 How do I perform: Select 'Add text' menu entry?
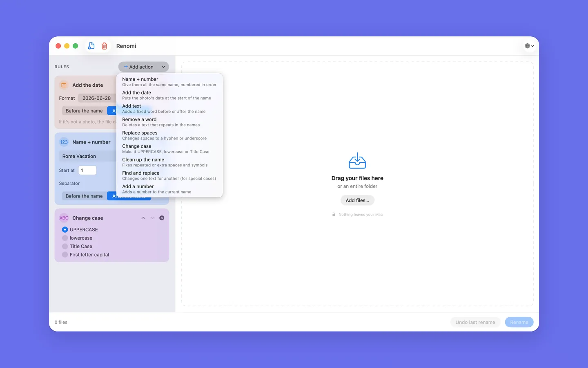(x=169, y=109)
